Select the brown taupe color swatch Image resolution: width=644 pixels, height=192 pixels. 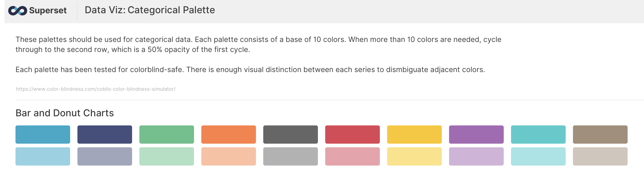(x=600, y=135)
